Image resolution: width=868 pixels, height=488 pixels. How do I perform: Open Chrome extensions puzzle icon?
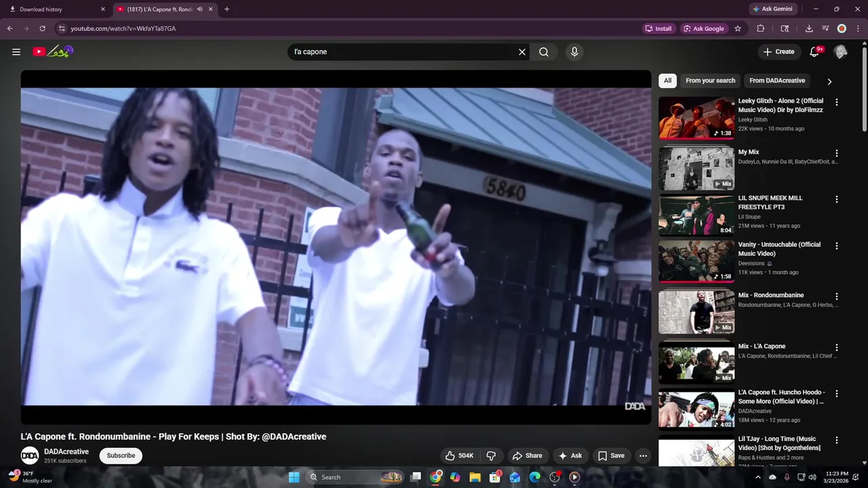(760, 28)
